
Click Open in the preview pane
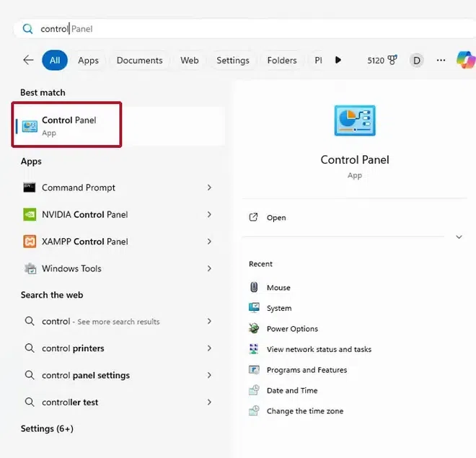[x=276, y=218]
